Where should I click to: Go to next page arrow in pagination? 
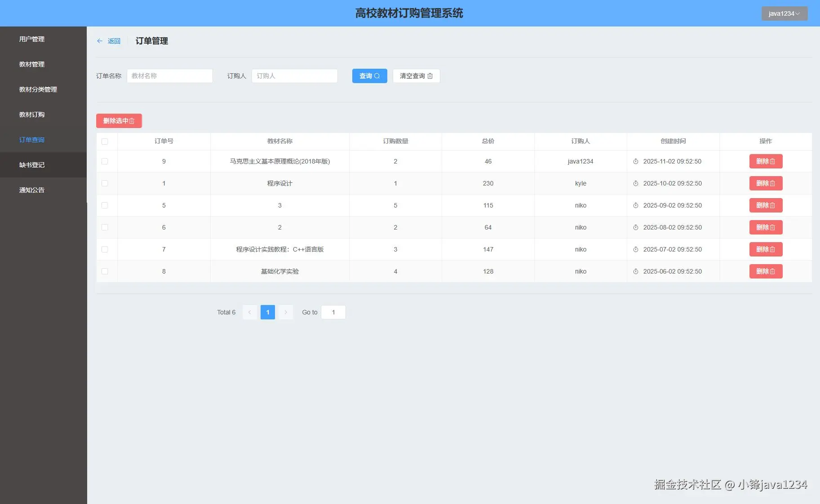point(286,312)
